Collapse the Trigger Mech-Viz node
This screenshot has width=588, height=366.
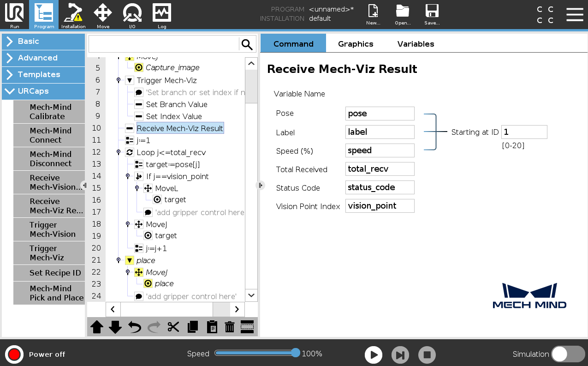point(119,80)
